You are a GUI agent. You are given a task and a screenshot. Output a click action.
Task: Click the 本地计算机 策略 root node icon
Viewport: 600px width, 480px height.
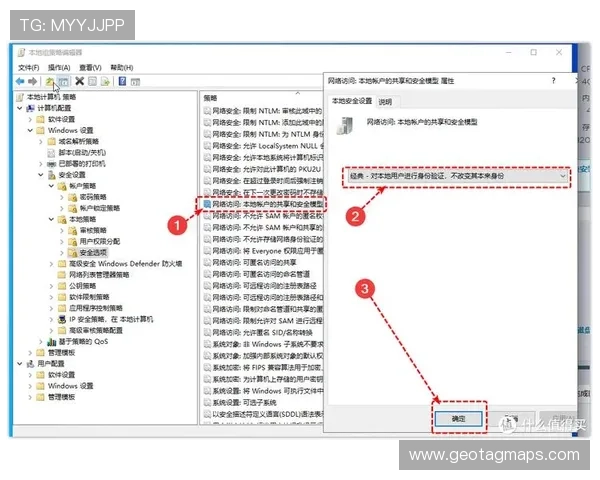coord(20,97)
